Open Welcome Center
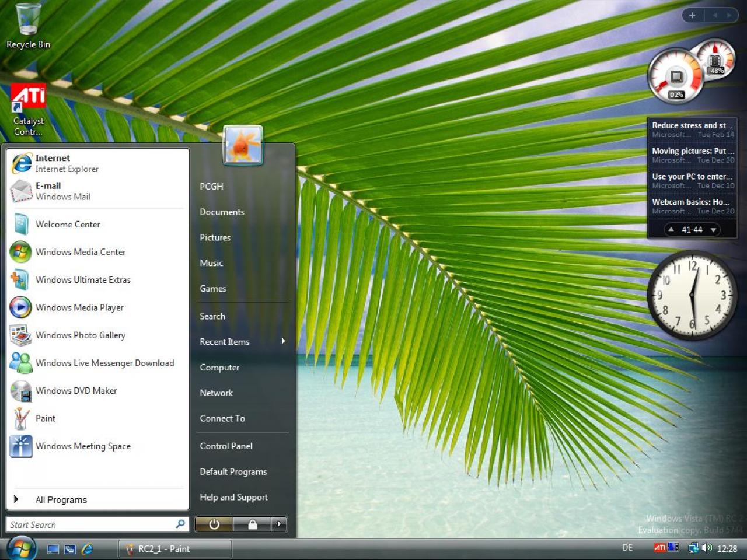The width and height of the screenshot is (747, 560). [x=97, y=225]
